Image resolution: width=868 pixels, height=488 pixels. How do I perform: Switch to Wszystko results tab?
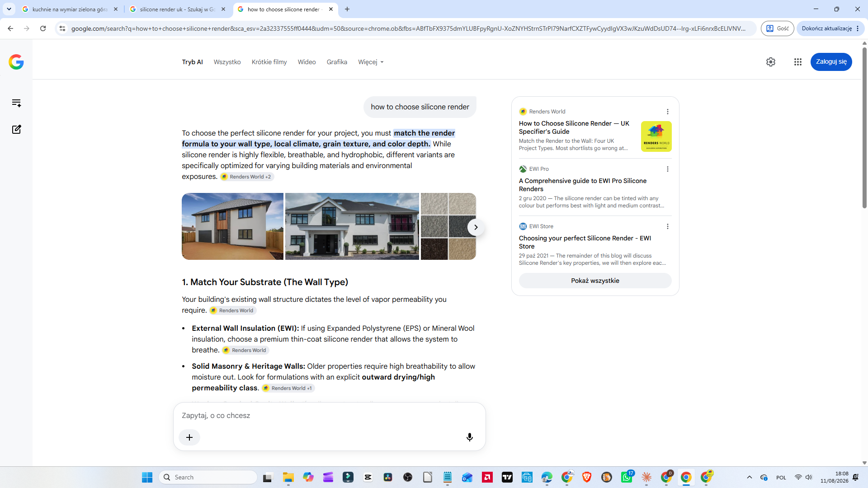(227, 62)
